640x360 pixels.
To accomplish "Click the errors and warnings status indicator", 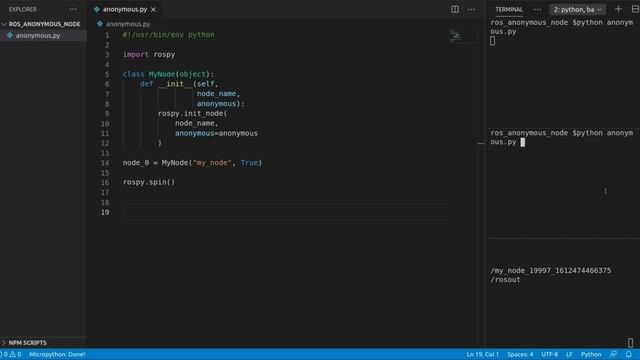I will pos(11,354).
